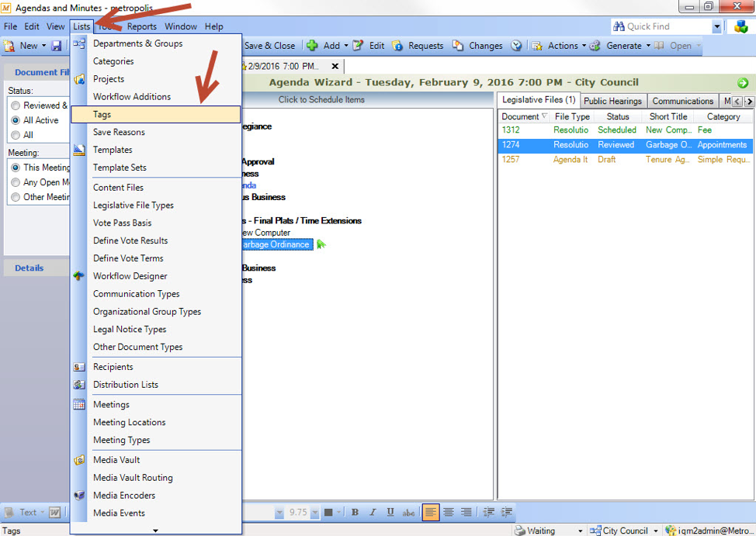Open the font size 9.75 dropdown
756x536 pixels.
point(315,513)
